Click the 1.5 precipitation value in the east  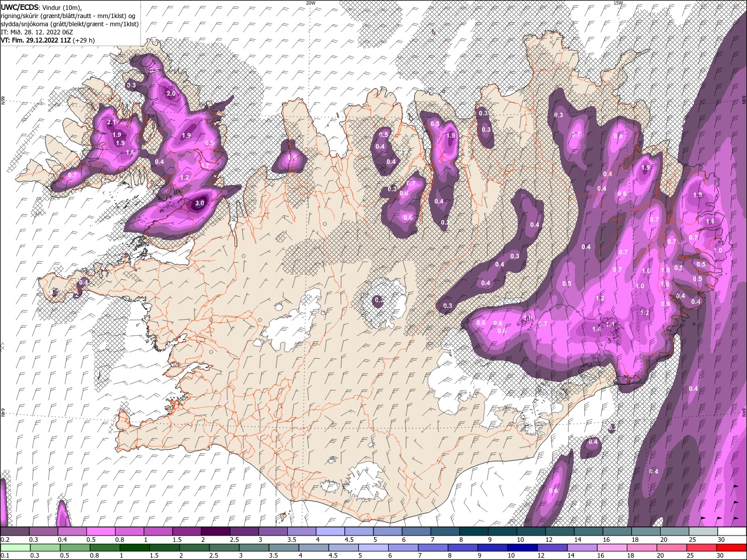697,195
